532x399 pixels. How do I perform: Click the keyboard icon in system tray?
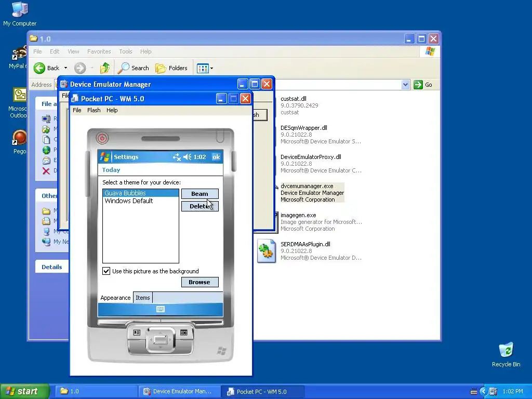[474, 392]
